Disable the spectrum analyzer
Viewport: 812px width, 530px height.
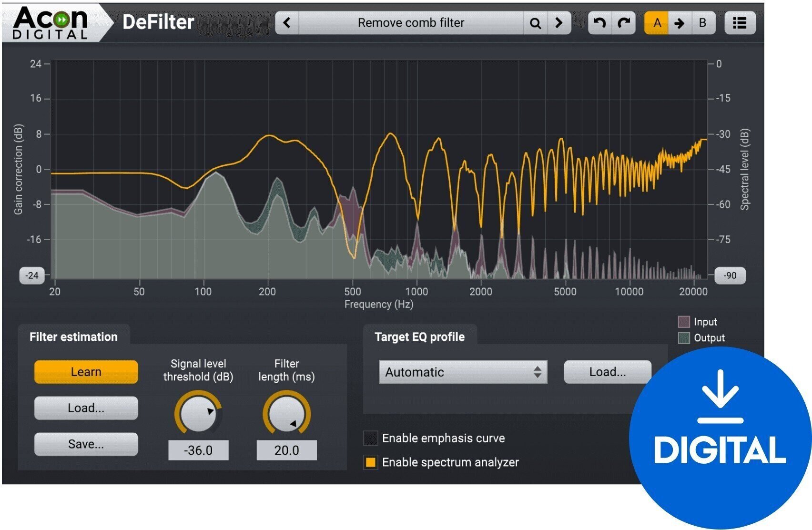click(369, 462)
